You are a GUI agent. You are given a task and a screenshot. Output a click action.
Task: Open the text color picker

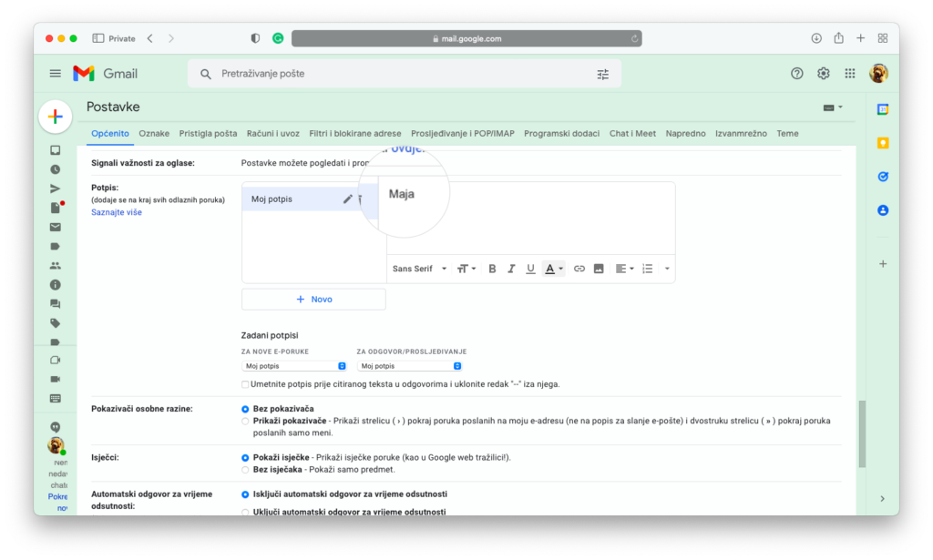click(x=553, y=269)
